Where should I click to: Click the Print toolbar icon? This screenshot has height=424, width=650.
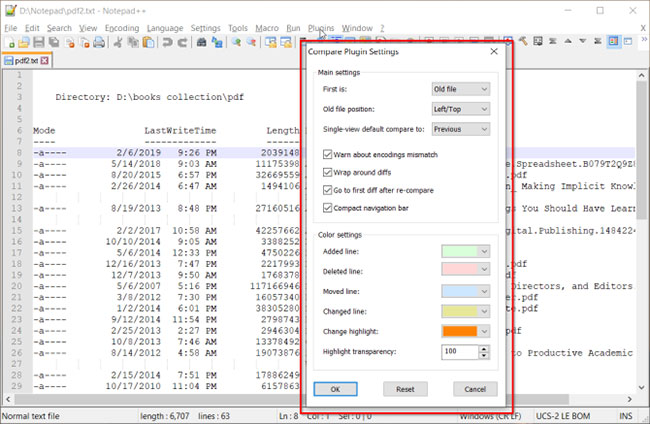coord(99,42)
